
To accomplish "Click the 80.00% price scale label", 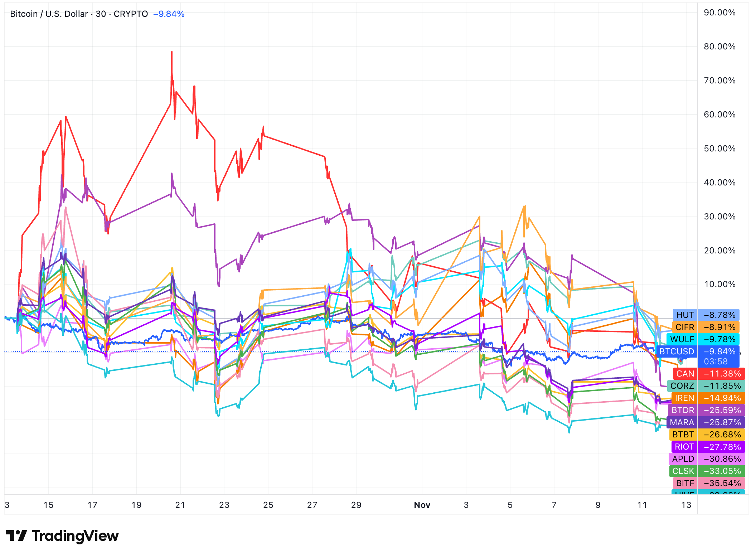I will click(x=719, y=47).
